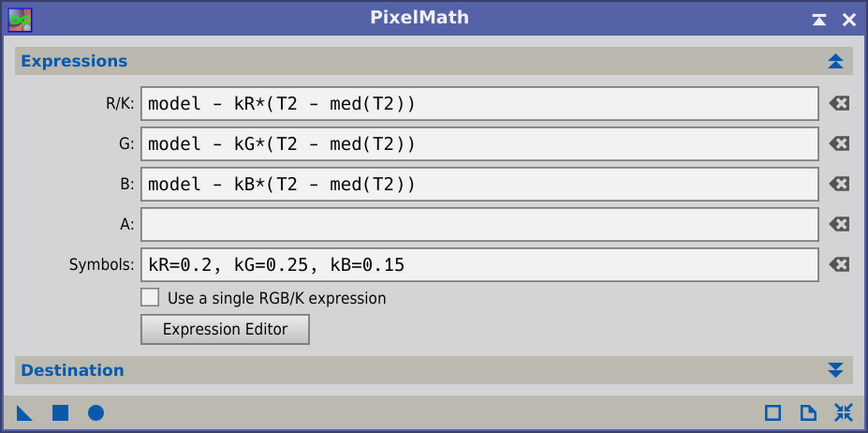Toggle the preferences square icon
The height and width of the screenshot is (433, 868).
[772, 413]
